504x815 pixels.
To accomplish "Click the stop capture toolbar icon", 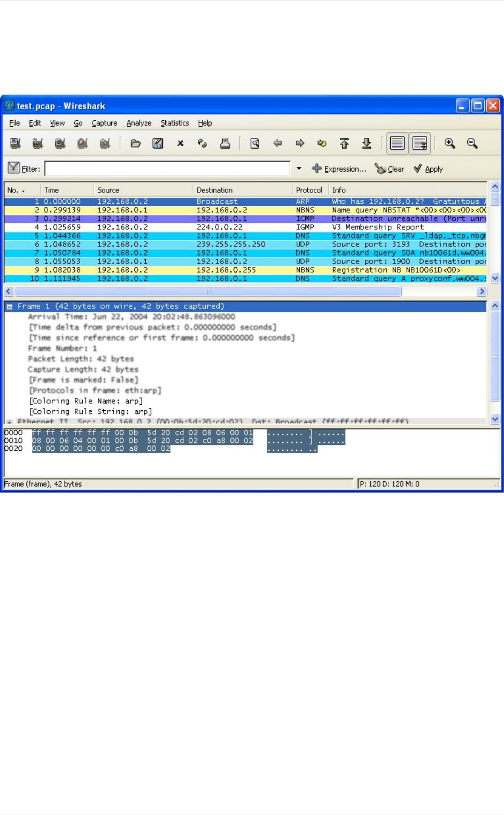I will [82, 143].
